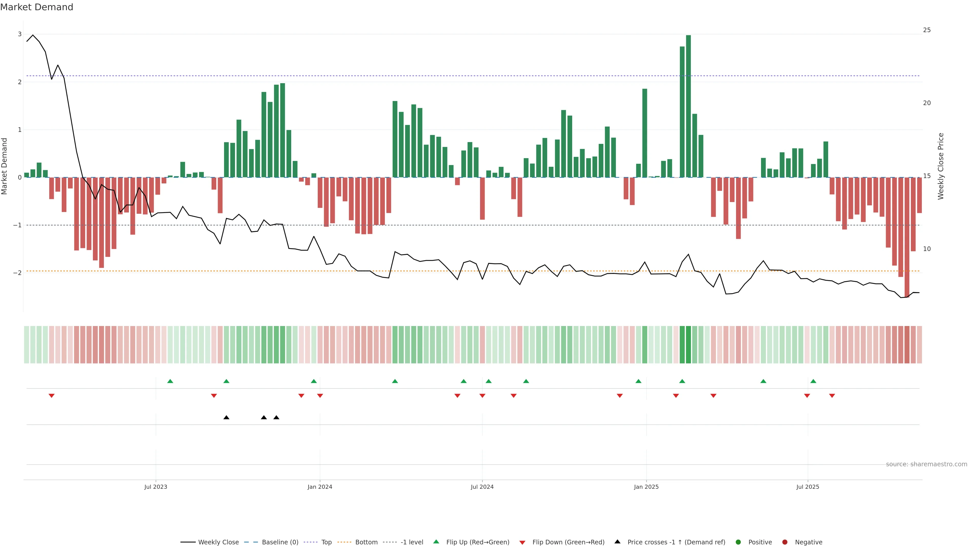Click the darkest green heat strip cell
Image resolution: width=980 pixels, height=551 pixels.
click(x=688, y=345)
